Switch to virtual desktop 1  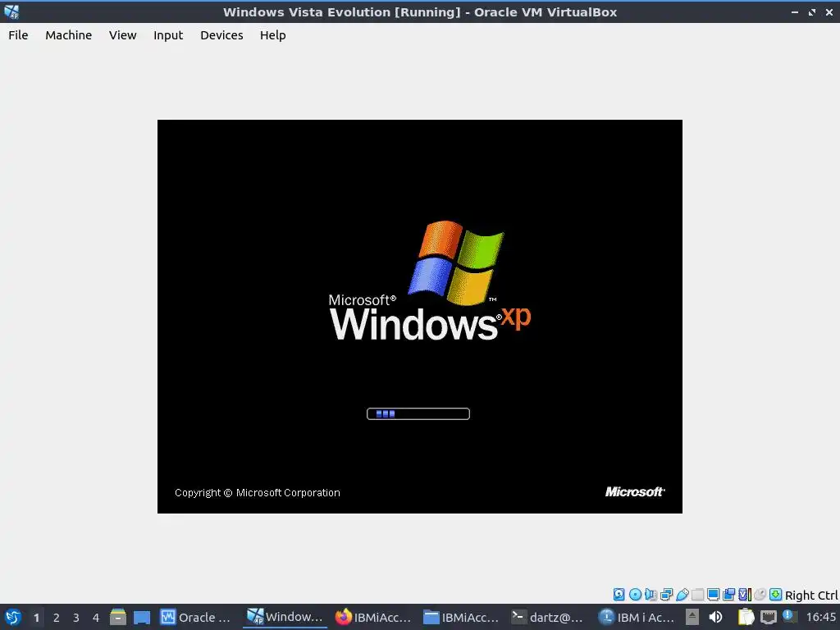point(36,618)
